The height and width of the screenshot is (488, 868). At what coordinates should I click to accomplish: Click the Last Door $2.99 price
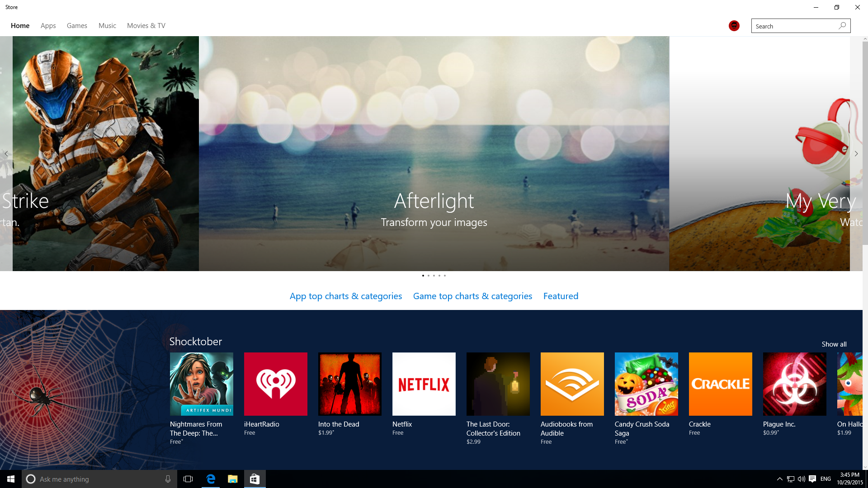tap(473, 442)
